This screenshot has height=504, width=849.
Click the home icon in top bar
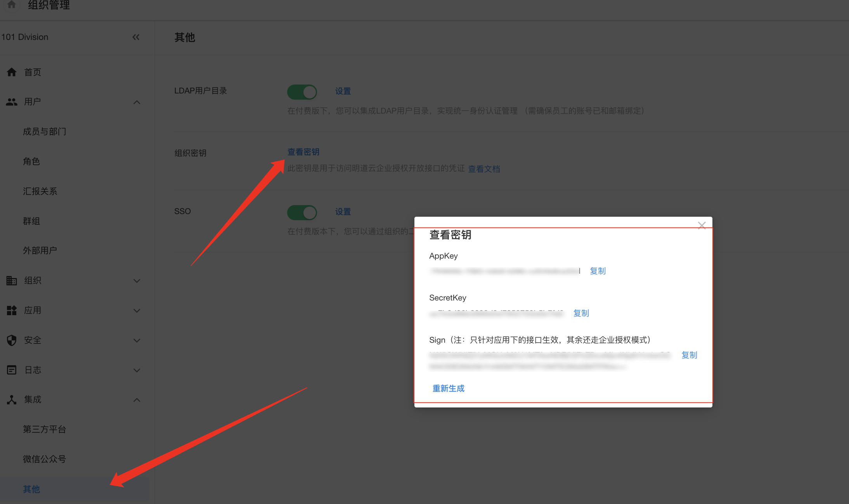point(12,5)
